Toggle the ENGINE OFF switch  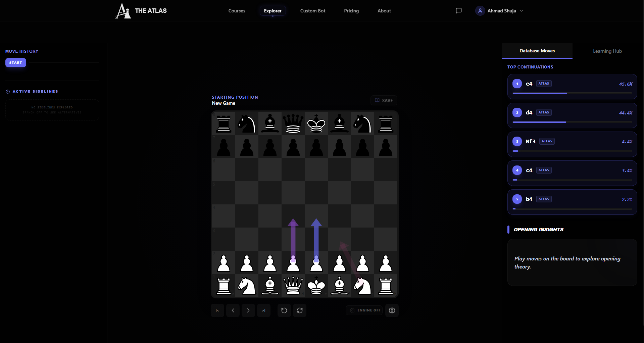click(364, 310)
